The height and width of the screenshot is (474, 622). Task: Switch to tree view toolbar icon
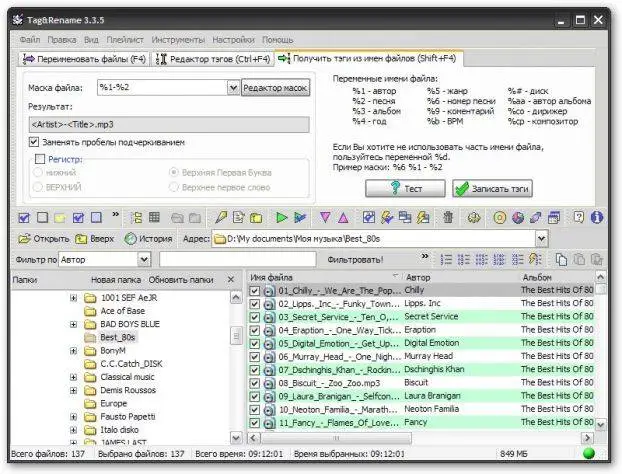[x=136, y=217]
